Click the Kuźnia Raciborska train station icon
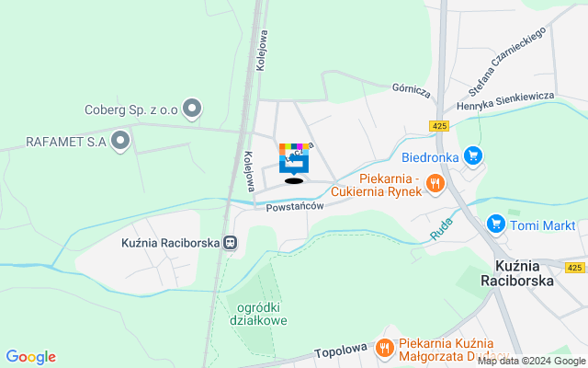Viewport: 588px width, 368px height. pyautogui.click(x=230, y=243)
